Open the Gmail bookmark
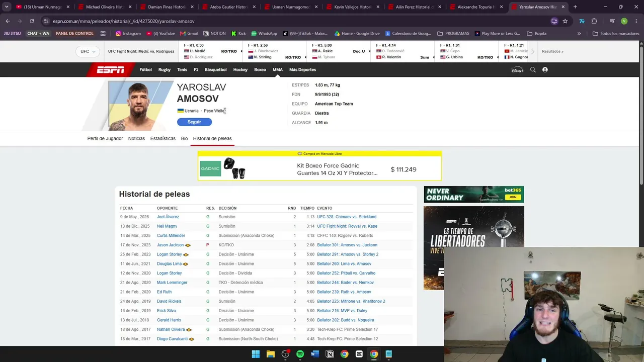Viewport: 644px width, 362px height. coord(189,34)
